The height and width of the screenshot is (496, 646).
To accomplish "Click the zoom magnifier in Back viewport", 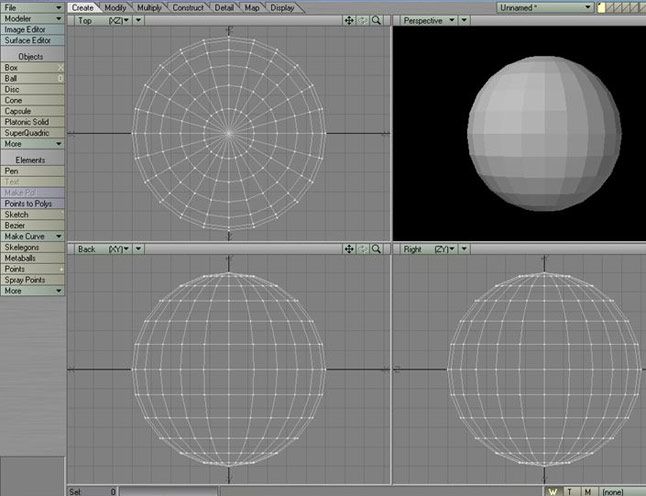I will (x=376, y=249).
